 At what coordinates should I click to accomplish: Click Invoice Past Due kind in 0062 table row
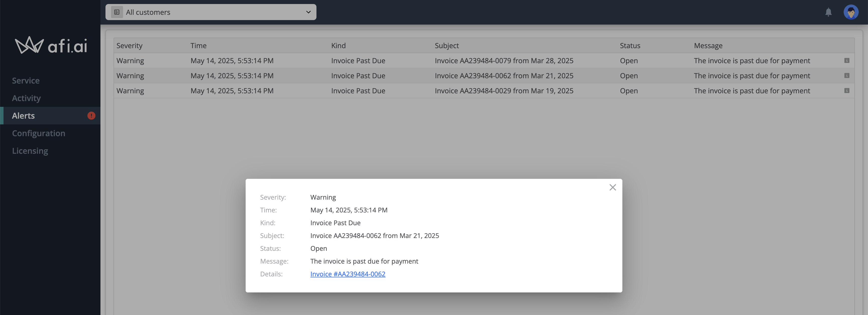point(358,76)
